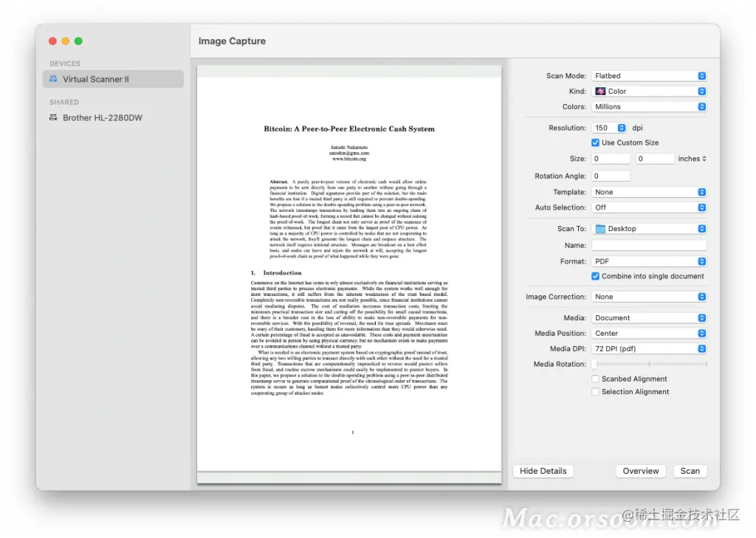Viewport: 756px width, 538px height.
Task: Open the Kind Color dropdown
Action: point(649,91)
